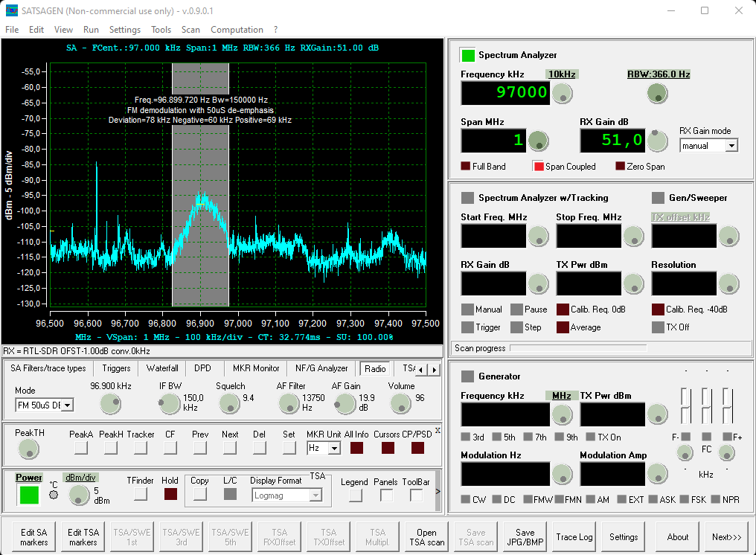
Task: Toggle Span Coupled
Action: pos(538,166)
